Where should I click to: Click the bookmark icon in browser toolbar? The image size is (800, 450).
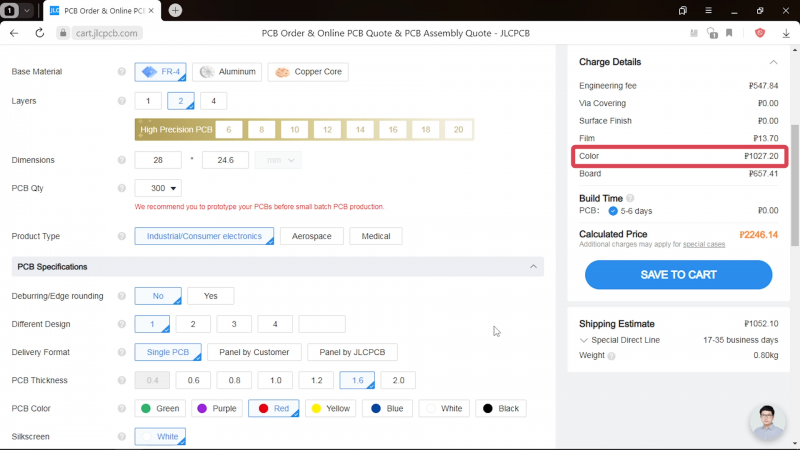(729, 33)
